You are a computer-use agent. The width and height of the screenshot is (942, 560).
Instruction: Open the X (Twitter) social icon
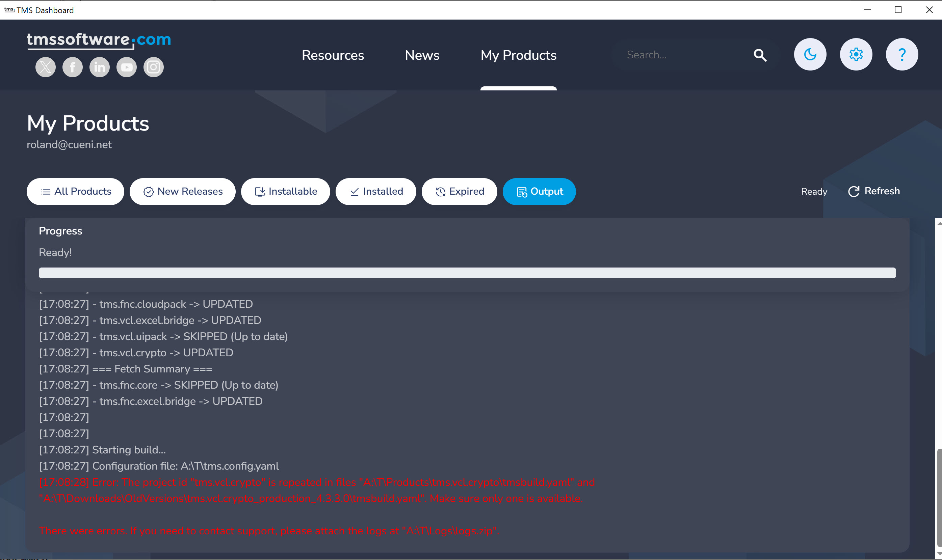point(45,67)
